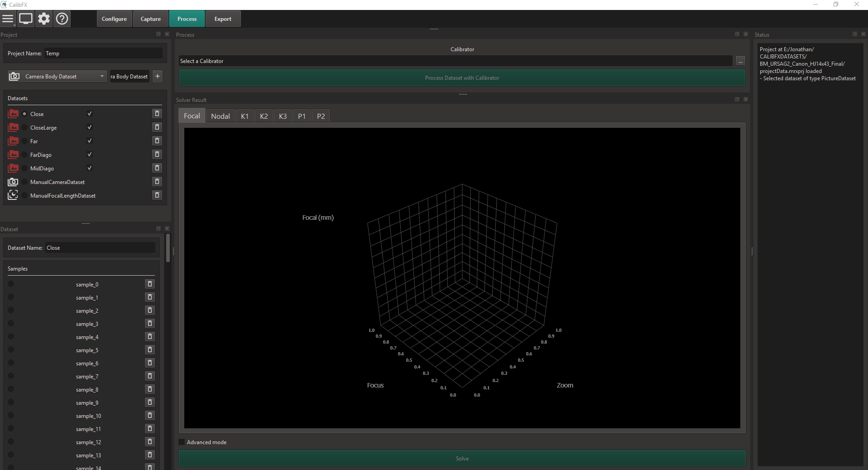Enable the Advanced mode checkbox

point(182,442)
